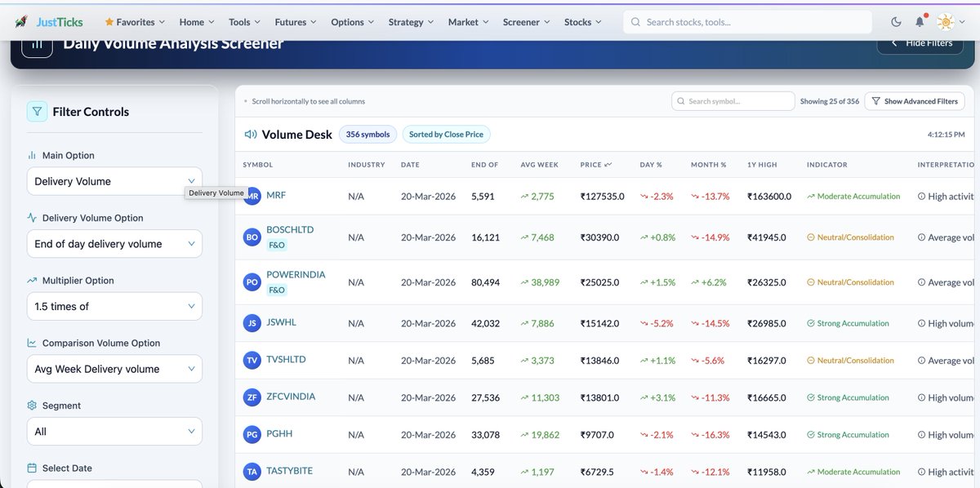Viewport: 980px width, 488px height.
Task: Click the ₹127535.0 price cell
Action: [x=603, y=197]
